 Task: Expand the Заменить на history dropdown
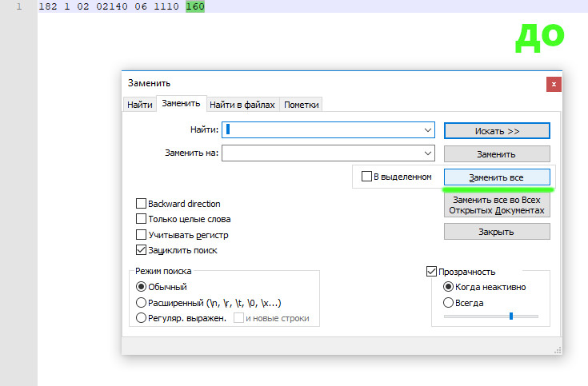point(428,153)
